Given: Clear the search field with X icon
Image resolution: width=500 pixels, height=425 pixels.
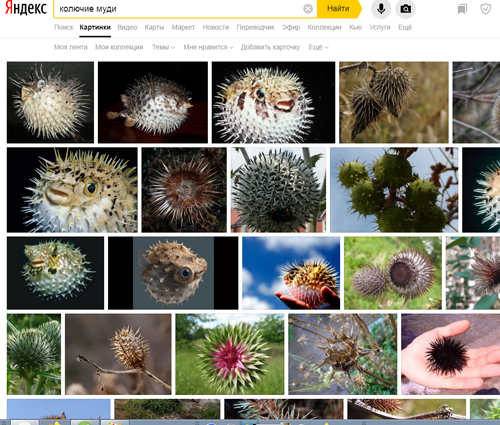Looking at the screenshot, I should 308,9.
